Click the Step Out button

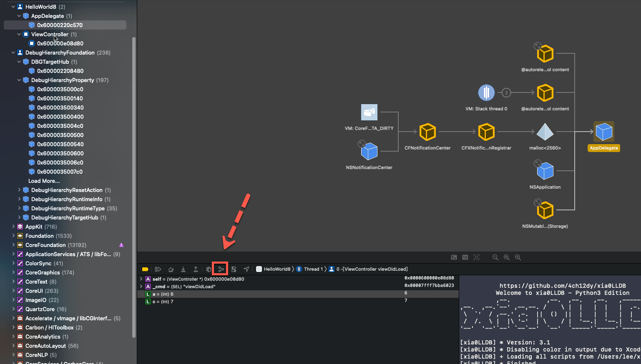point(196,269)
